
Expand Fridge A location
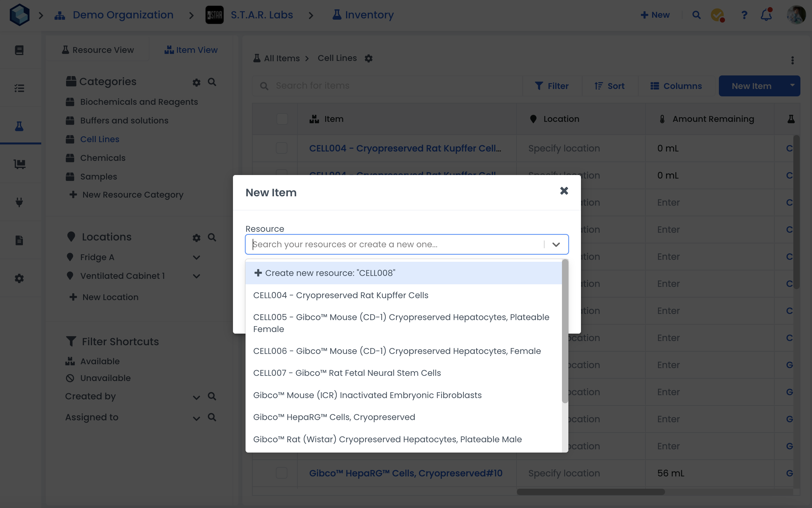tap(197, 257)
